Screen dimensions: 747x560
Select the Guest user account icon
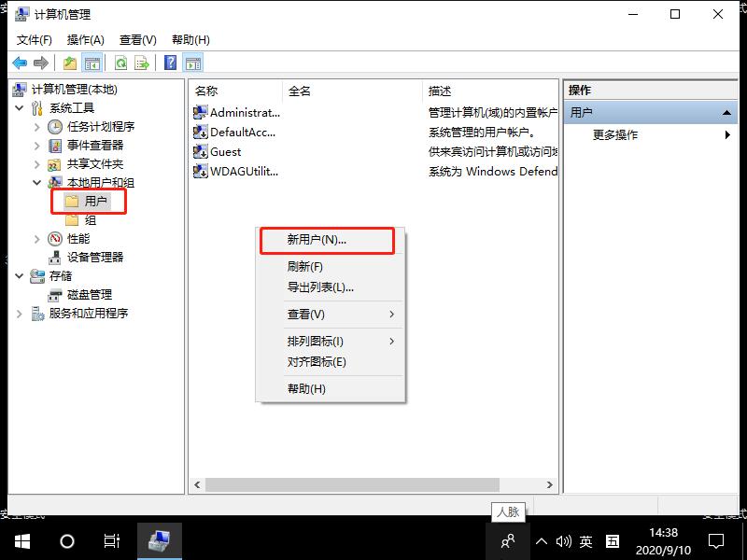[x=200, y=151]
